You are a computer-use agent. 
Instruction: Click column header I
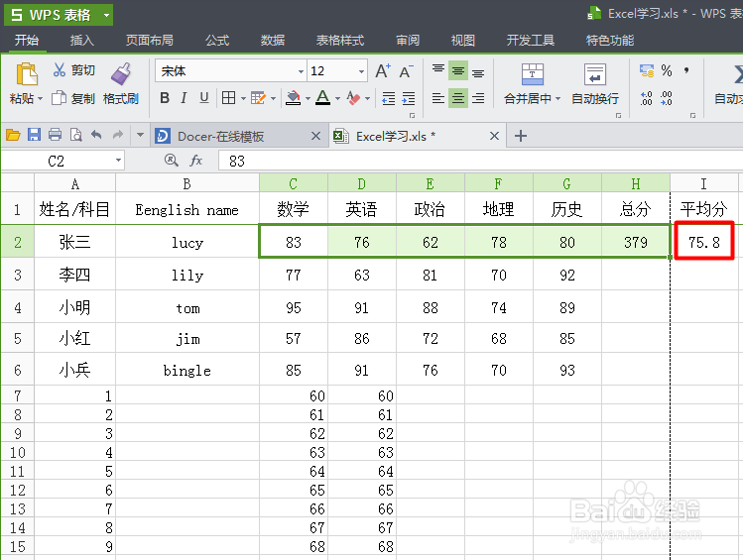pyautogui.click(x=703, y=183)
